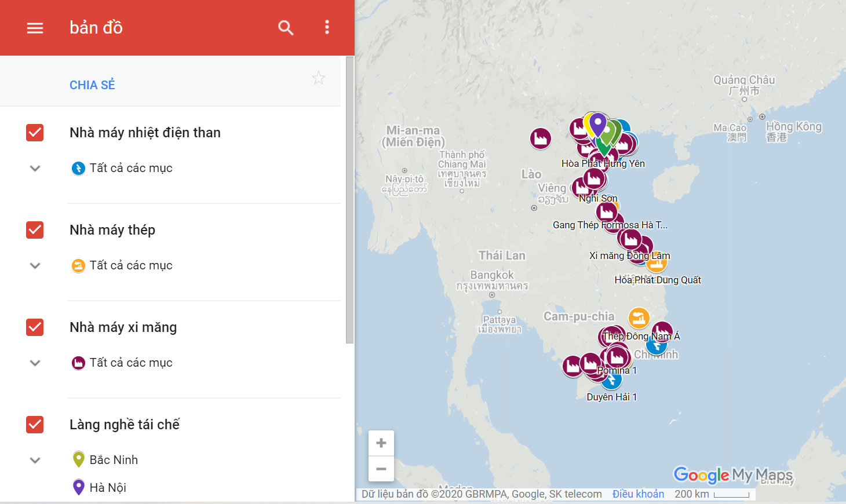Select Bắc Ninh in the legend
The image size is (846, 504).
[x=114, y=460]
